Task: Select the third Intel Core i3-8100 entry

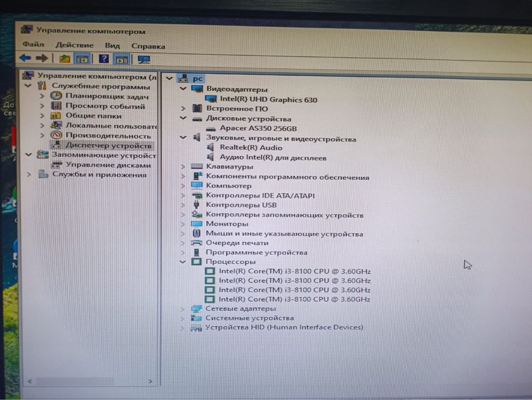Action: point(295,290)
